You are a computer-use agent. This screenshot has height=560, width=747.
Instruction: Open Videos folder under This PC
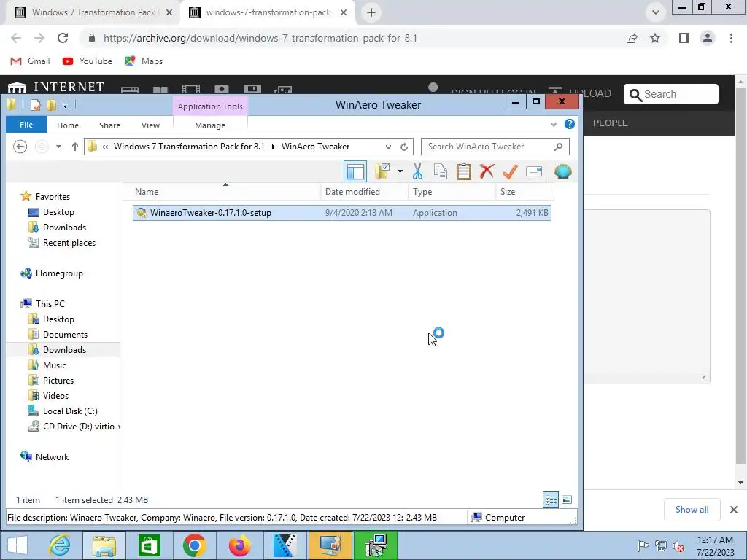(x=55, y=395)
